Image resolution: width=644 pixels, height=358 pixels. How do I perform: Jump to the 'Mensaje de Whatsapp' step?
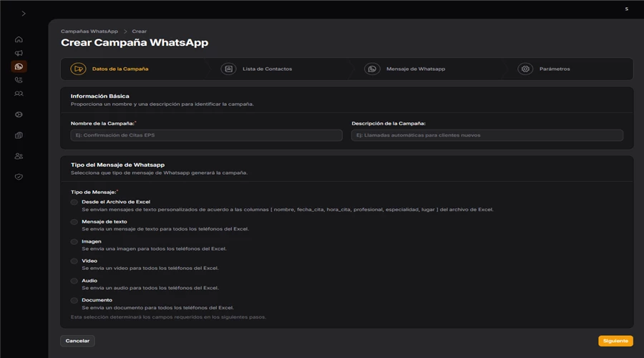415,69
